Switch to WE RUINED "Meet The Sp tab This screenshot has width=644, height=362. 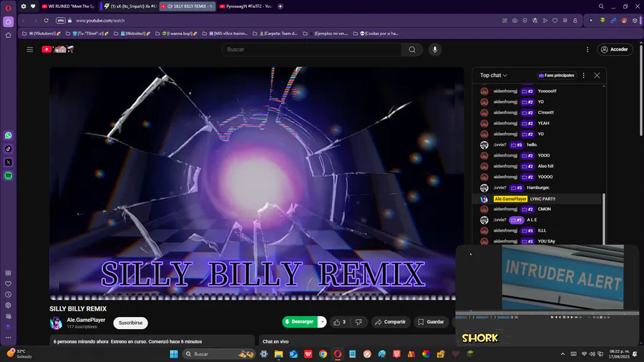click(x=69, y=6)
